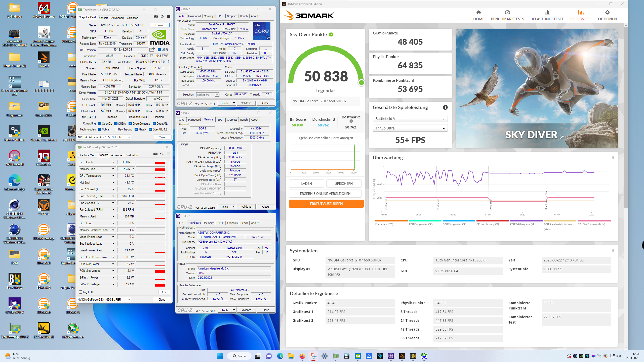
Task: Open Systemdaten three-dot menu
Action: 613,251
